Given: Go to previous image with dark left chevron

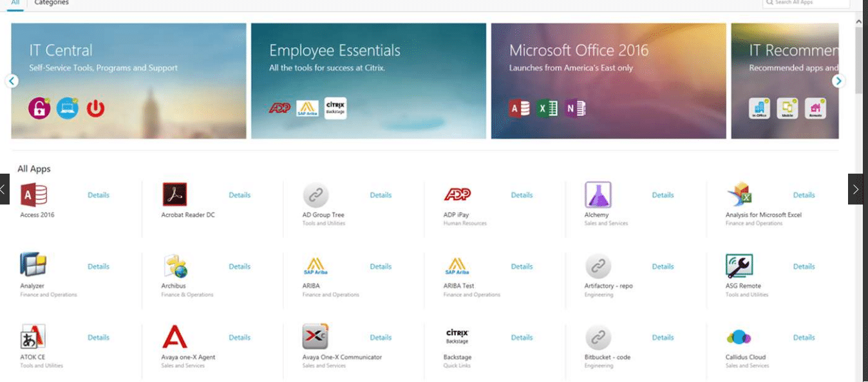Looking at the screenshot, I should pyautogui.click(x=5, y=189).
